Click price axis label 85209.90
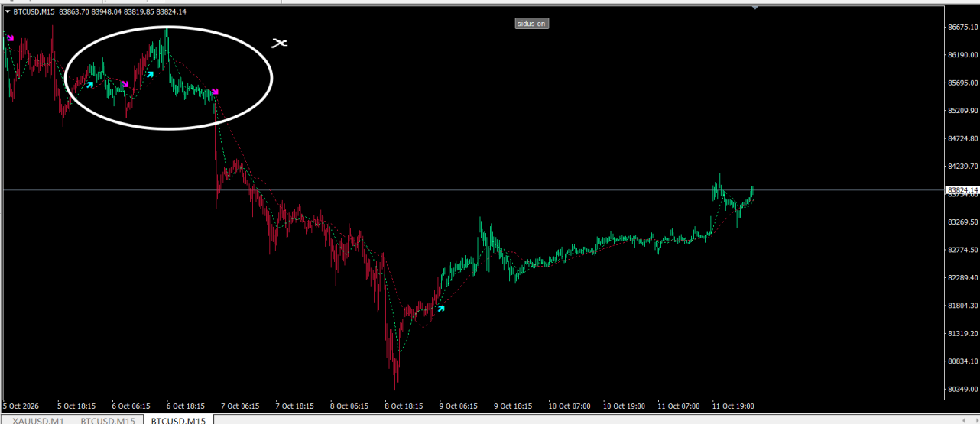This screenshot has width=980, height=424. tap(963, 111)
